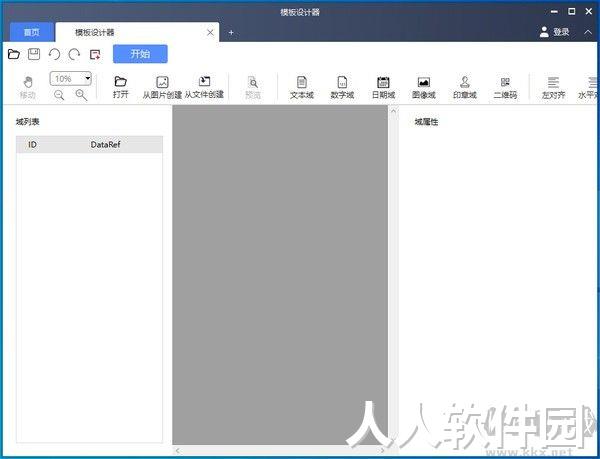Close the 模板设计器 tab
The width and height of the screenshot is (600, 459).
(210, 33)
